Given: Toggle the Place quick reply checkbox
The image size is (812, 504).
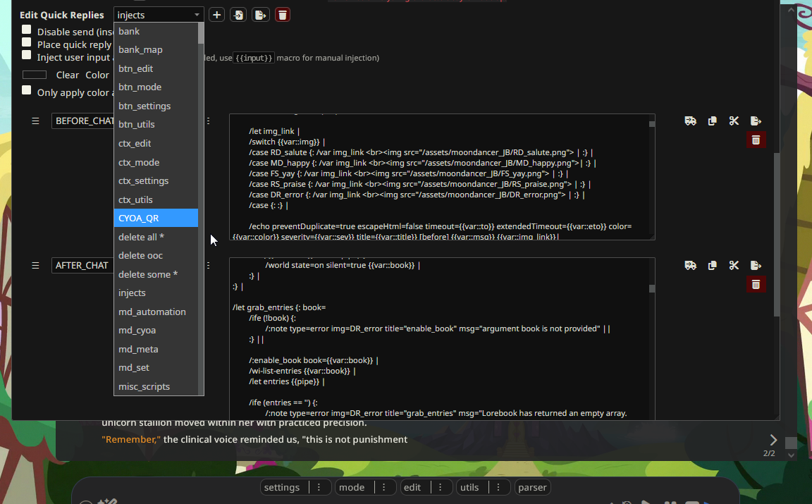Looking at the screenshot, I should (x=26, y=42).
